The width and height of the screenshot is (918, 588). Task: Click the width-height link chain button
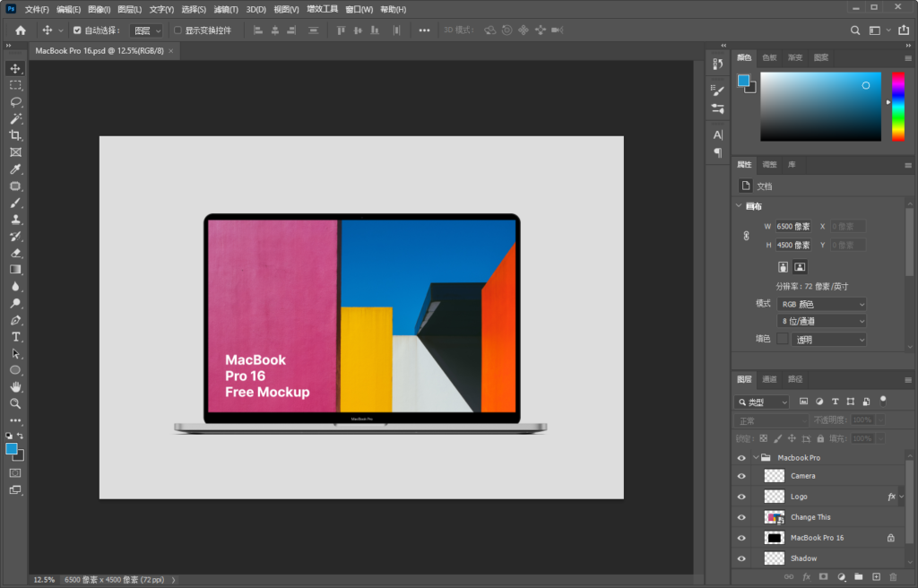746,236
